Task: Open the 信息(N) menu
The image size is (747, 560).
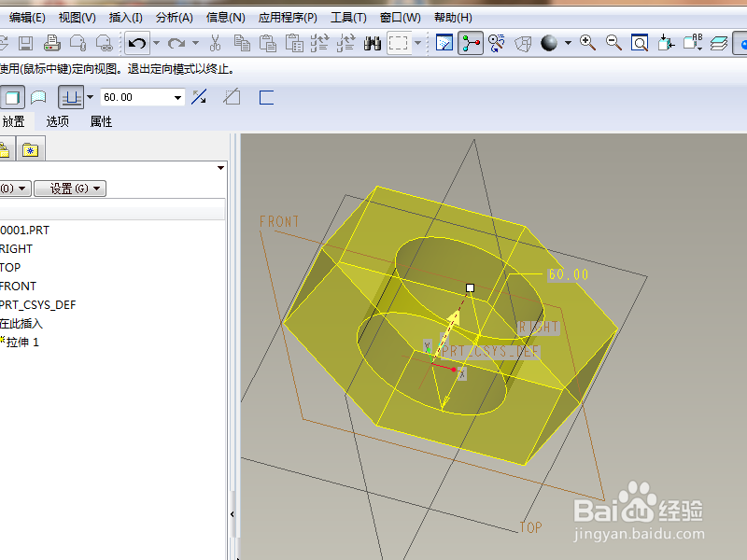Action: coord(225,18)
